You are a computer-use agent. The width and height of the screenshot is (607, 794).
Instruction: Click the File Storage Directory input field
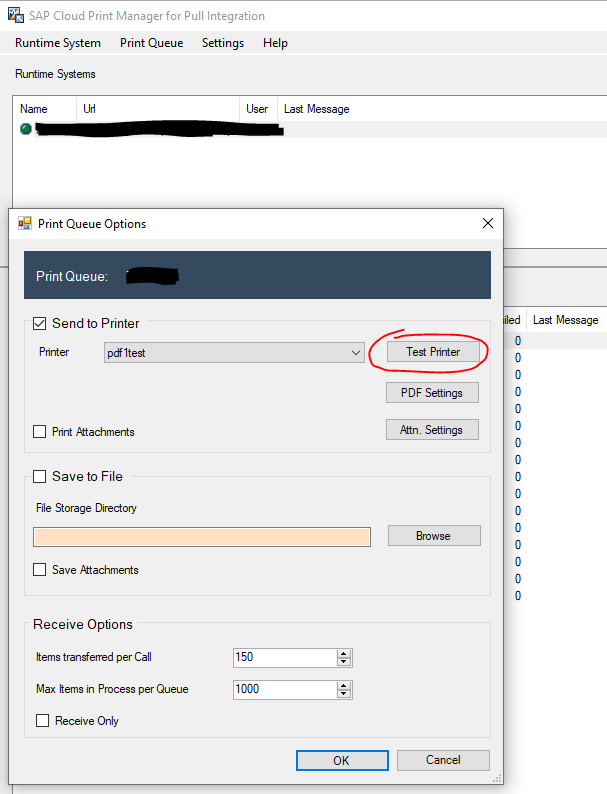202,537
